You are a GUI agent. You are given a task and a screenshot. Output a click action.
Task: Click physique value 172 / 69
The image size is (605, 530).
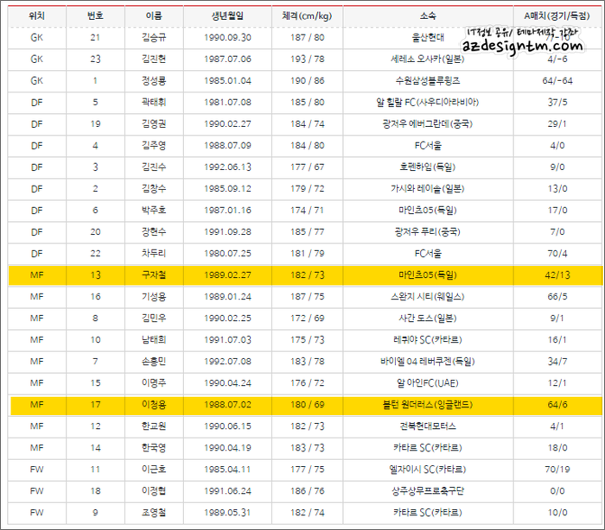coord(307,319)
